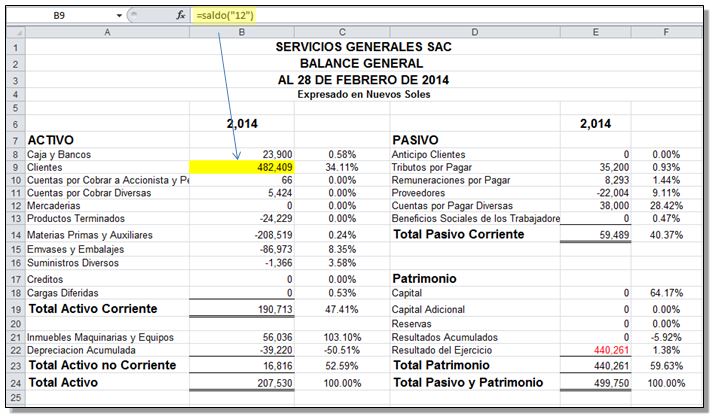Click the Caja y Bancos label

coord(59,155)
